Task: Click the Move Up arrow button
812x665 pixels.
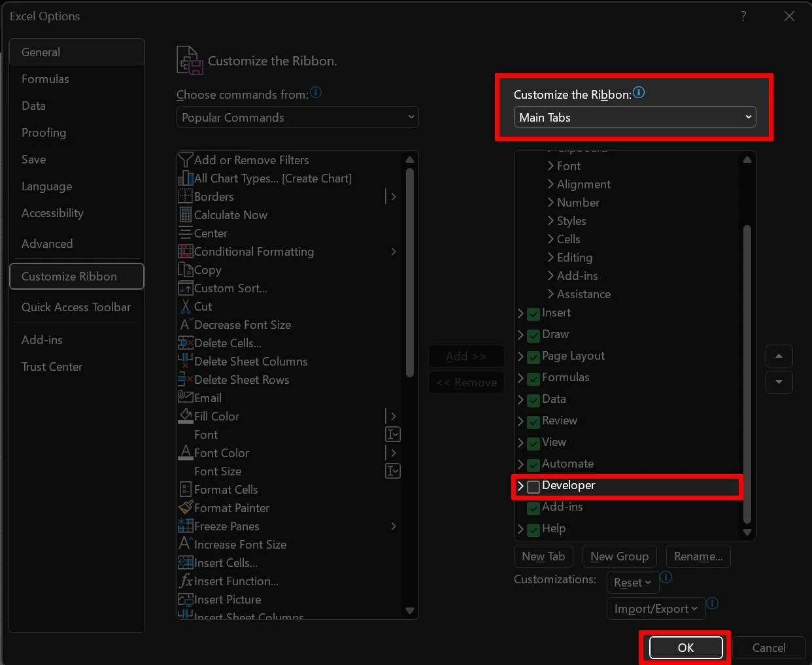Action: click(x=779, y=356)
